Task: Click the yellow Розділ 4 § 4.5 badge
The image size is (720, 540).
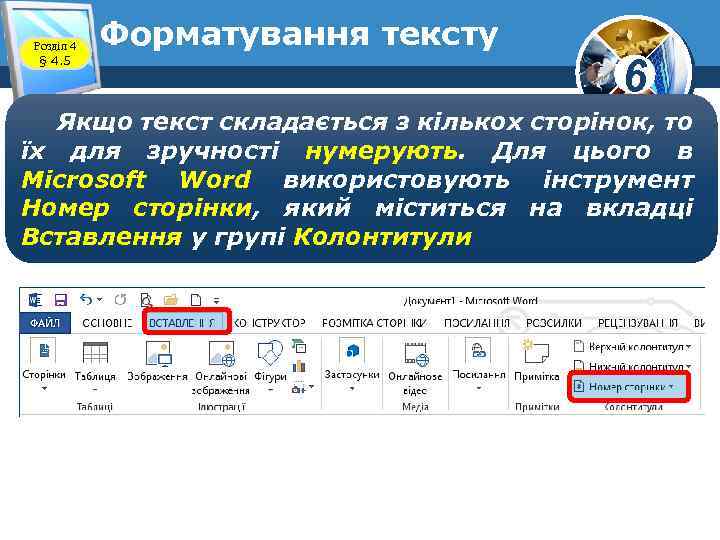Action: (x=55, y=54)
